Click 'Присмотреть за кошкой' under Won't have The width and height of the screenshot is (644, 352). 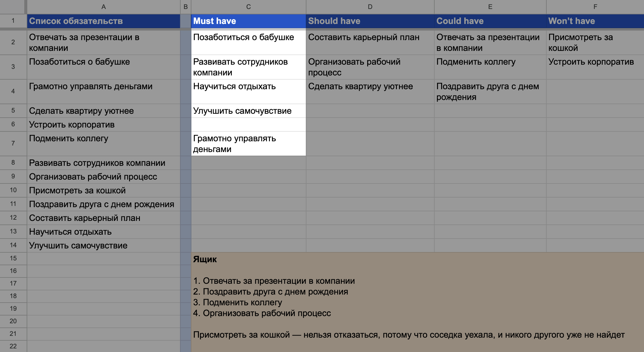pyautogui.click(x=595, y=43)
